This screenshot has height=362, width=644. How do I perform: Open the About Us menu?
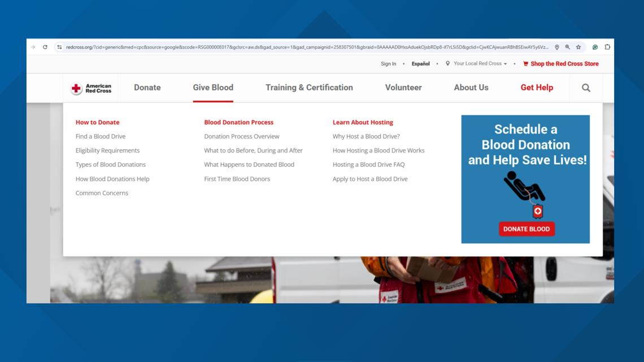coord(471,88)
